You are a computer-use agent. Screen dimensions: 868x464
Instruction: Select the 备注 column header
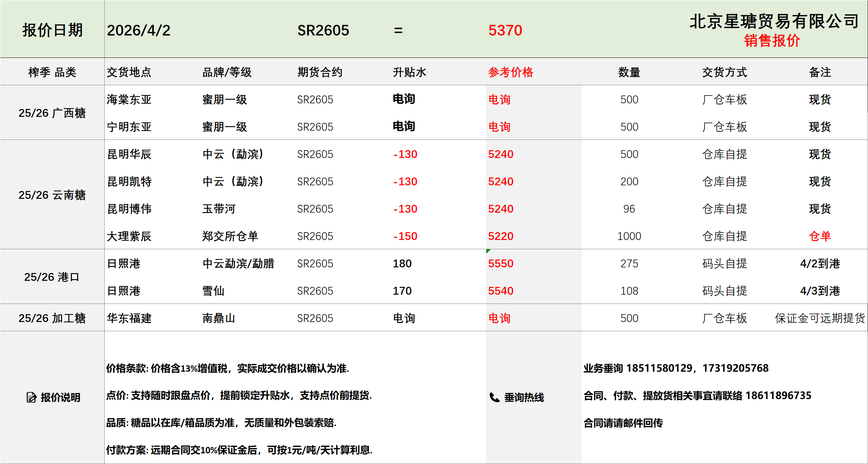tap(820, 72)
